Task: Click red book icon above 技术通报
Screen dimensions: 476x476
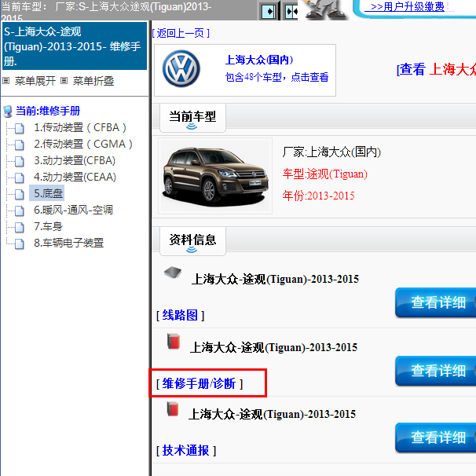Action: (x=173, y=409)
